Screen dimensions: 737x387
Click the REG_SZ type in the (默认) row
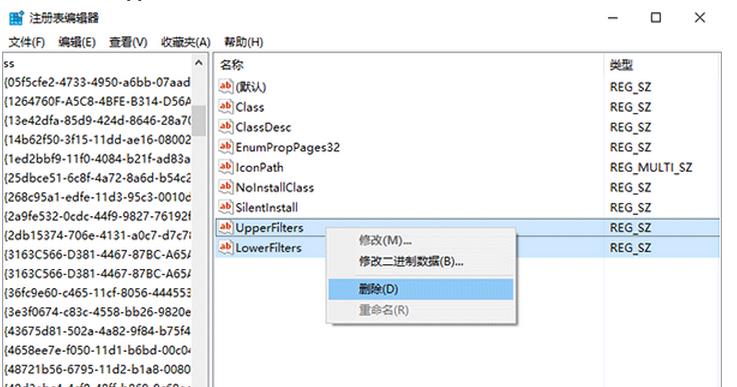630,87
